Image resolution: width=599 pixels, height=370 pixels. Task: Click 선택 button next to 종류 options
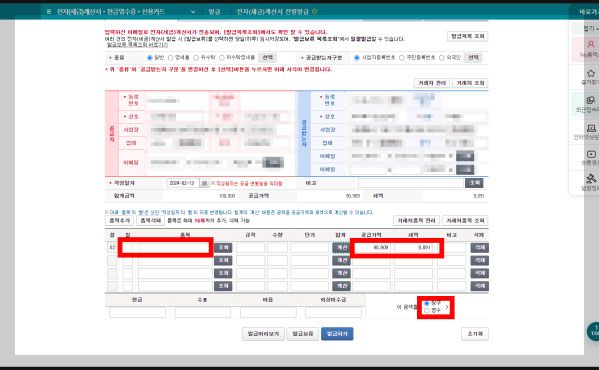[x=267, y=58]
